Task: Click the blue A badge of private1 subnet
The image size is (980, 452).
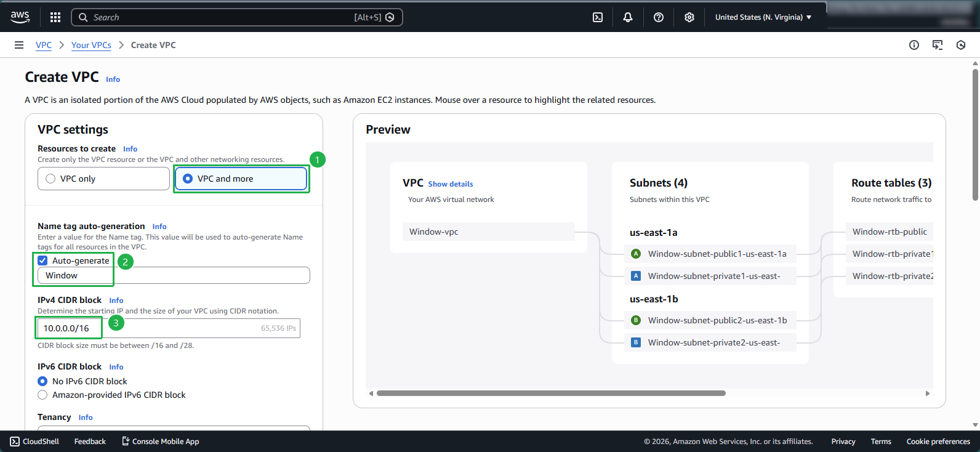Action: click(636, 276)
